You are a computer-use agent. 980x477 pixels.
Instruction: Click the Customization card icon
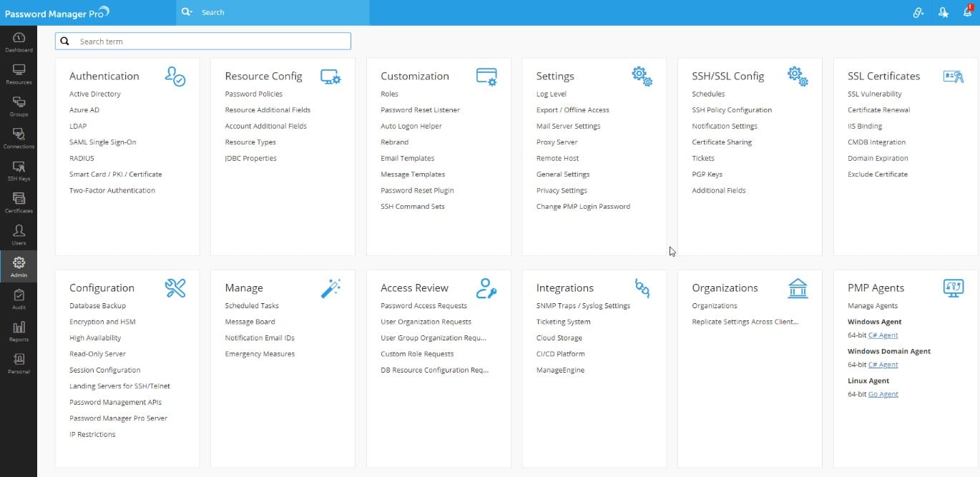[486, 77]
